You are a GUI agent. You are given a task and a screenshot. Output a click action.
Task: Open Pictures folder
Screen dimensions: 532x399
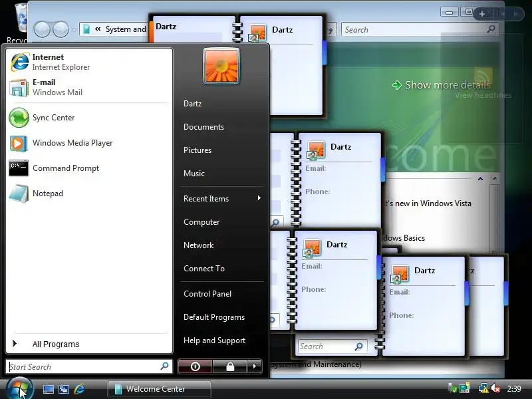pyautogui.click(x=197, y=150)
